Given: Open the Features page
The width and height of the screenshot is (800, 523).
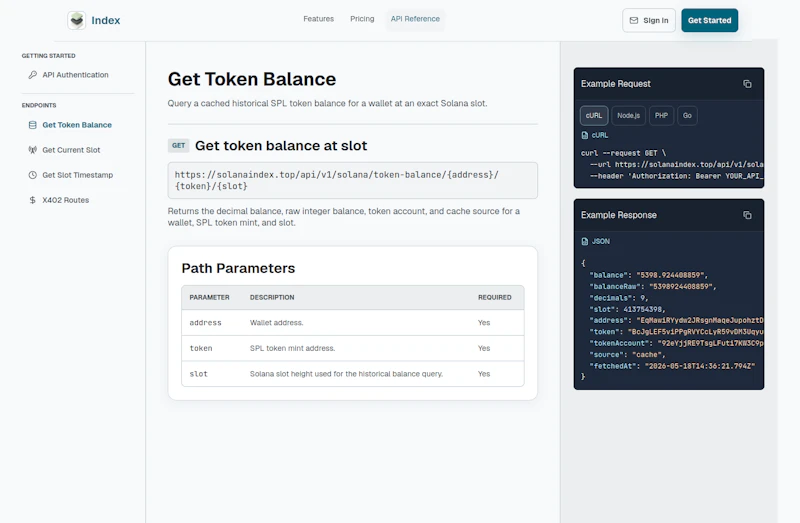Looking at the screenshot, I should (x=318, y=19).
